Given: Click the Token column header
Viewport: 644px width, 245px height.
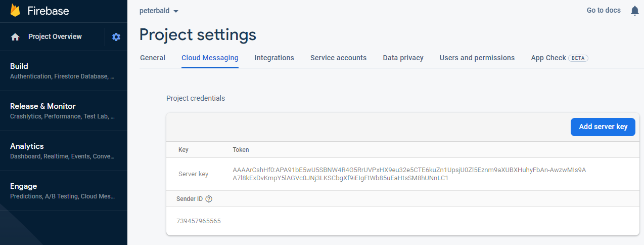Looking at the screenshot, I should pyautogui.click(x=241, y=150).
